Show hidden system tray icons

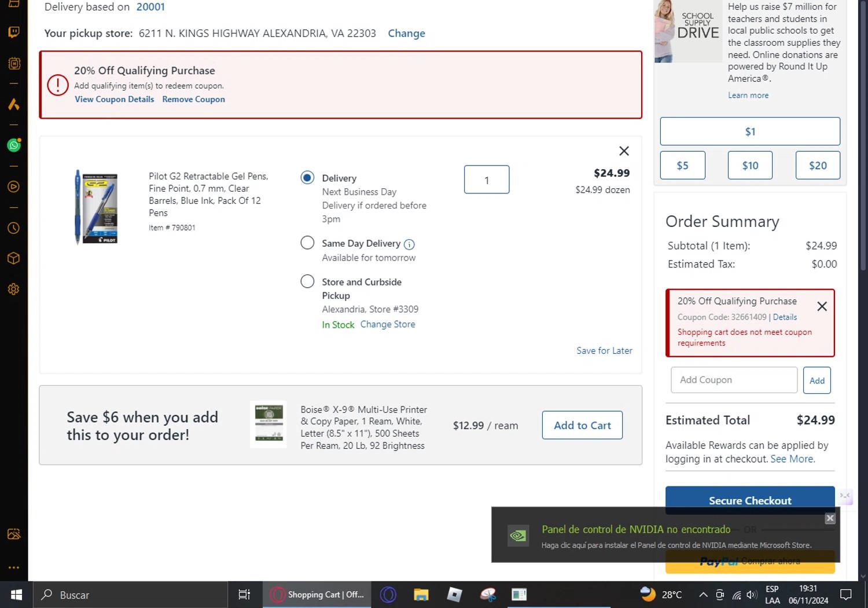coord(703,595)
